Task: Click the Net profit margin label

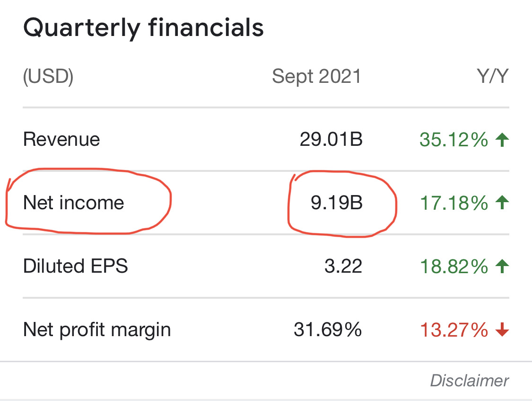Action: click(97, 330)
